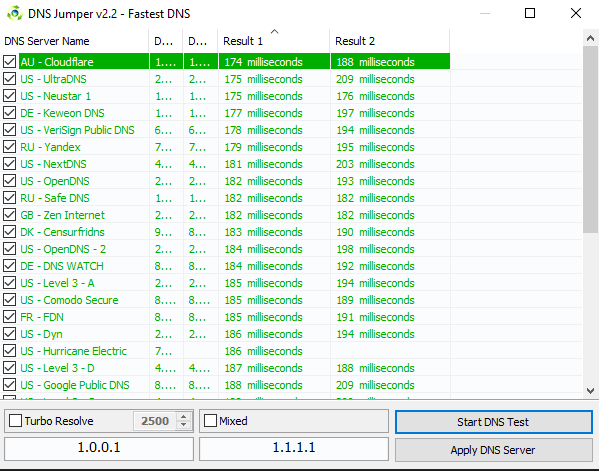The image size is (599, 471).
Task: Toggle the RU - Yandex checkbox
Action: tap(10, 147)
